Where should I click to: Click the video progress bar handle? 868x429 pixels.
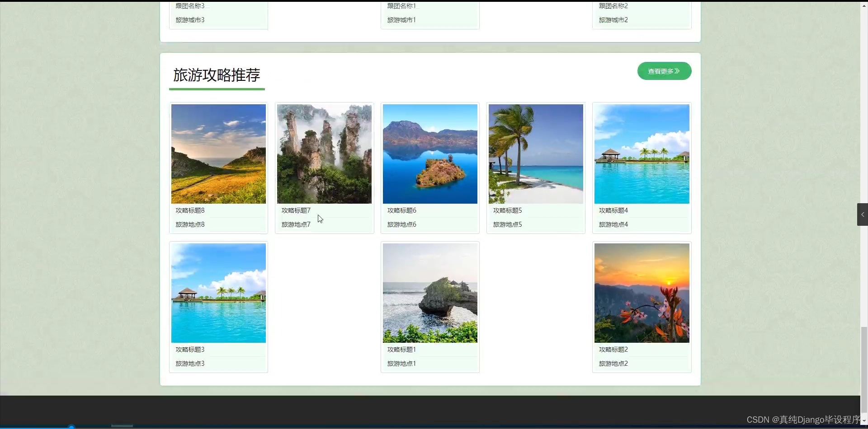coord(71,427)
